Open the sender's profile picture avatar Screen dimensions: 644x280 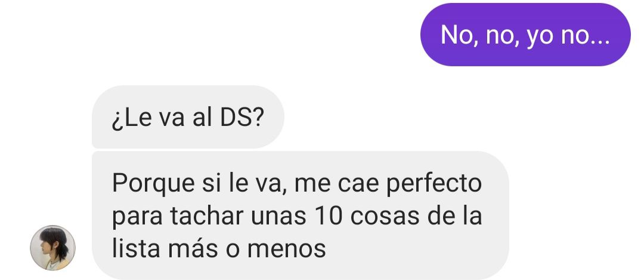tap(52, 248)
